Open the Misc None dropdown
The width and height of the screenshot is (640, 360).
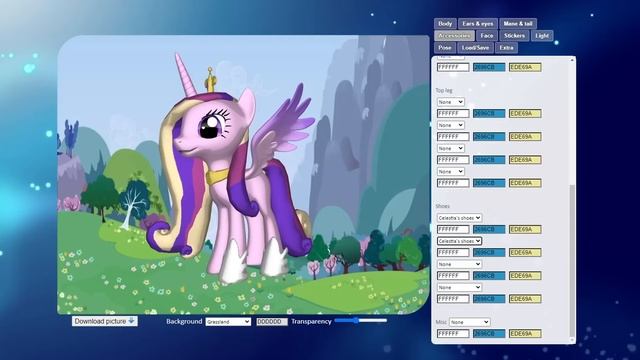469,322
